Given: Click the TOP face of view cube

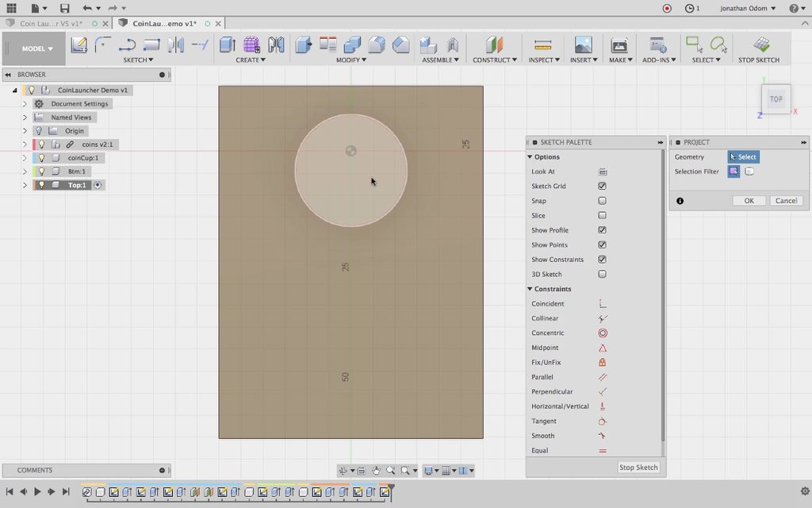Looking at the screenshot, I should (x=776, y=99).
